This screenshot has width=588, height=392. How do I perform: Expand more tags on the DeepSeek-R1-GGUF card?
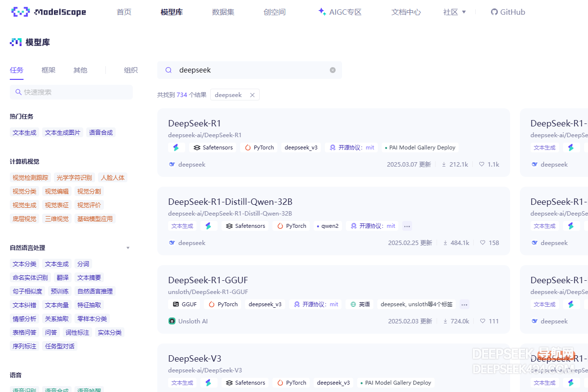point(464,304)
